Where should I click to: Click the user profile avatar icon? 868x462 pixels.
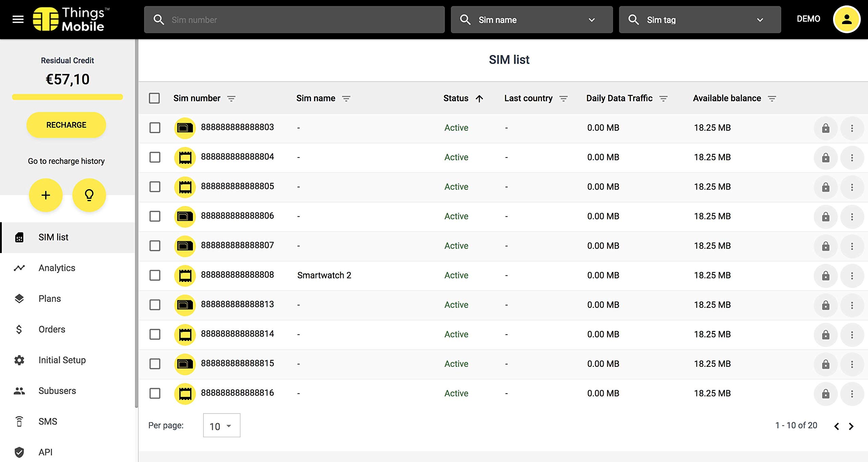(x=847, y=19)
